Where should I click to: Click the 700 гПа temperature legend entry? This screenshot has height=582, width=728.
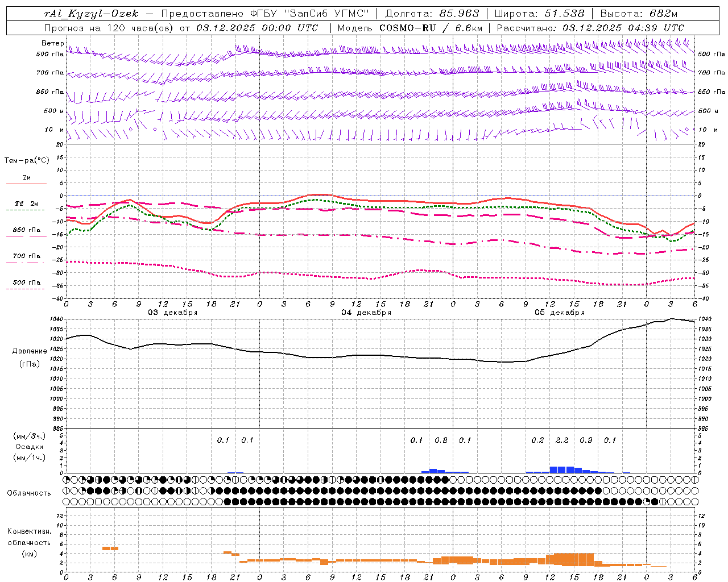tap(27, 256)
